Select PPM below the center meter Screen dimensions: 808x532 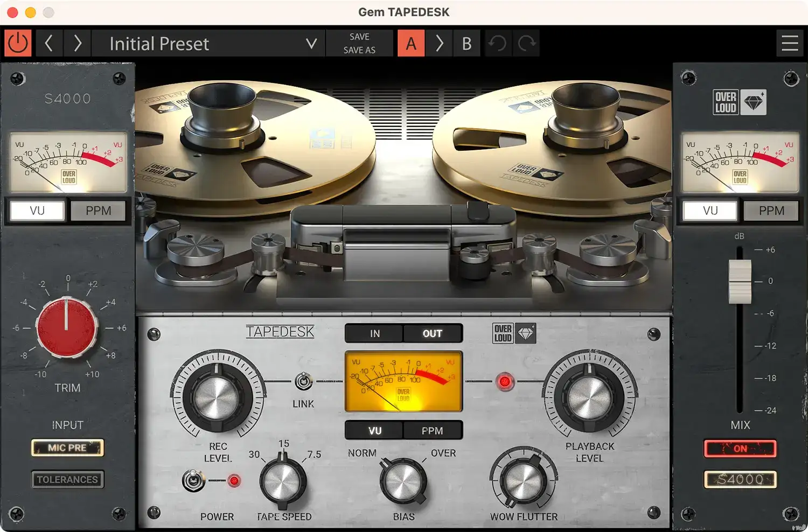(433, 430)
